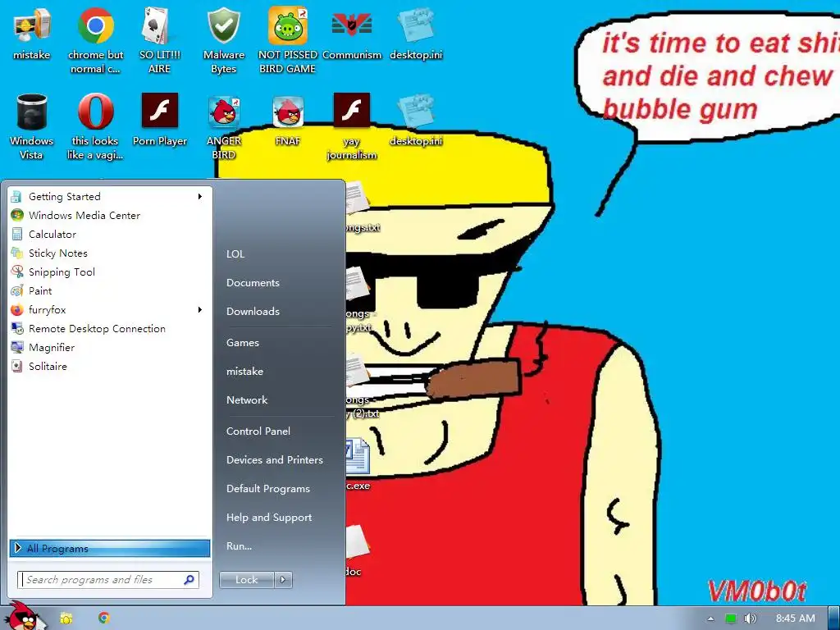The height and width of the screenshot is (630, 840).
Task: Open the 'mistake' desktop computer icon
Action: (32, 34)
